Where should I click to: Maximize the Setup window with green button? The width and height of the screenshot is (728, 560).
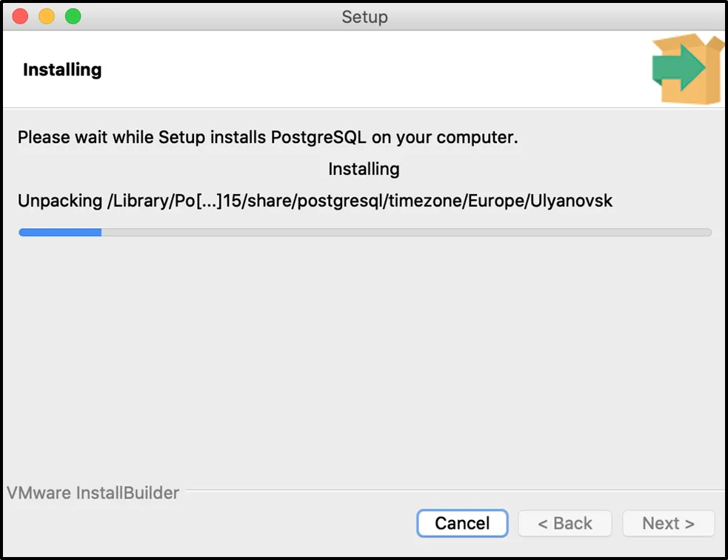point(73,16)
